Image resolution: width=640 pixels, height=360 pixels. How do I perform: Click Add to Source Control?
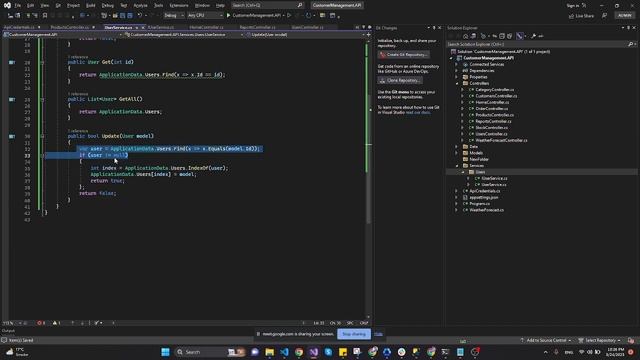click(x=545, y=340)
